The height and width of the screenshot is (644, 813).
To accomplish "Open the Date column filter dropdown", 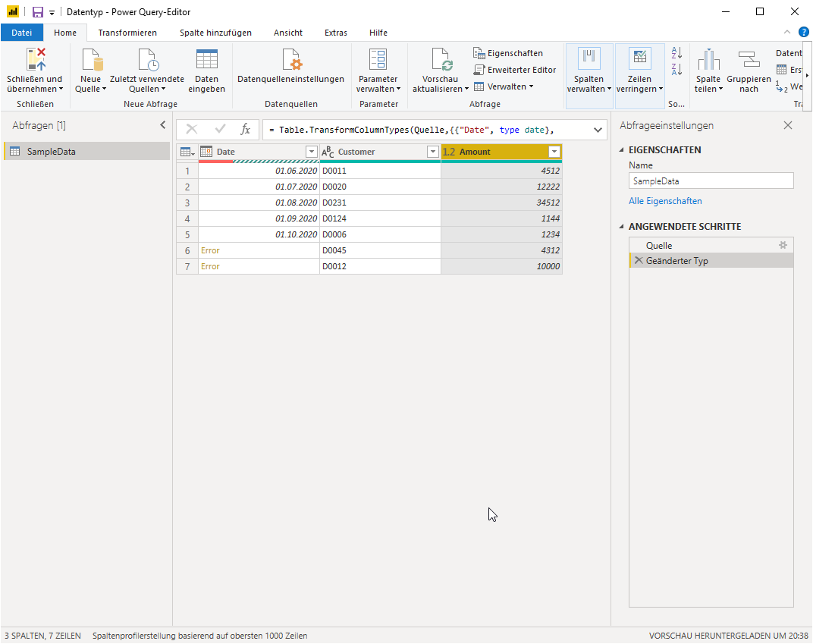I will click(311, 152).
